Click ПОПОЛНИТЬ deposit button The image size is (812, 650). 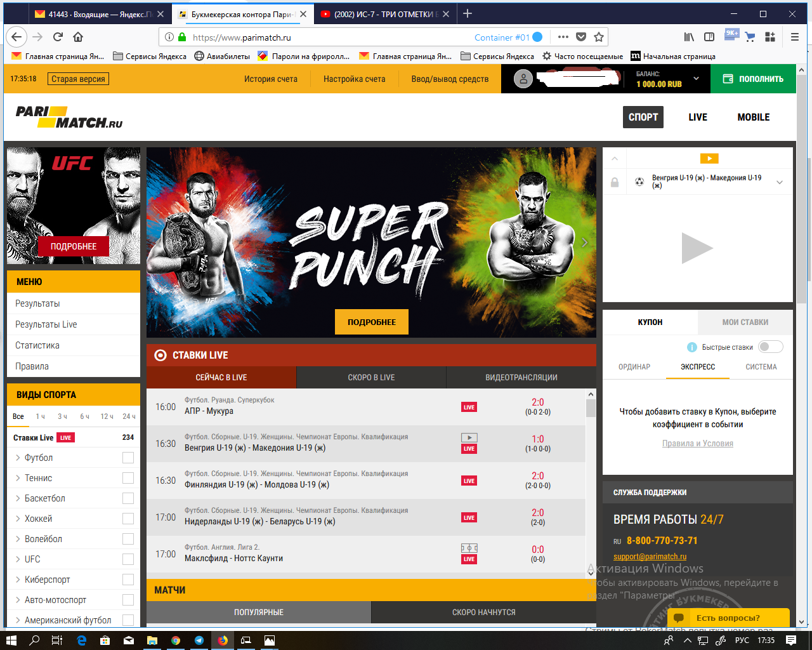click(x=753, y=79)
